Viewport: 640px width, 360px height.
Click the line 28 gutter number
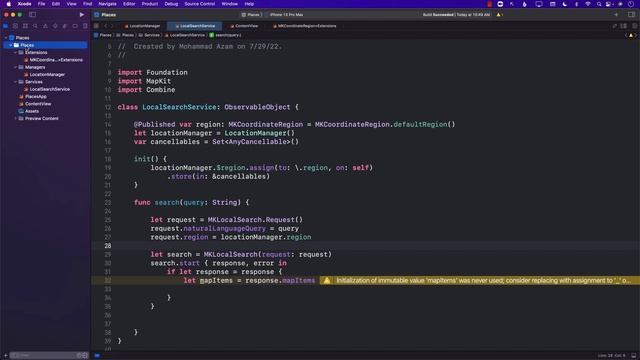(x=107, y=246)
